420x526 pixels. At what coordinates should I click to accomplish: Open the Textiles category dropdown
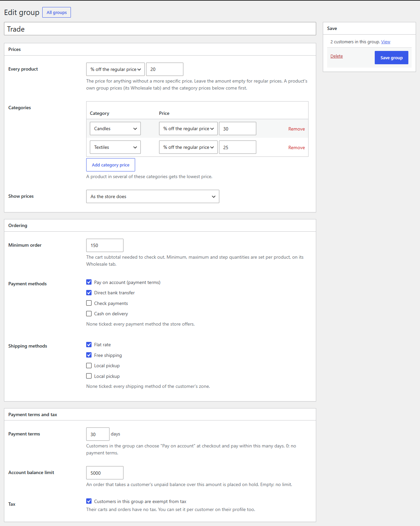coord(115,147)
